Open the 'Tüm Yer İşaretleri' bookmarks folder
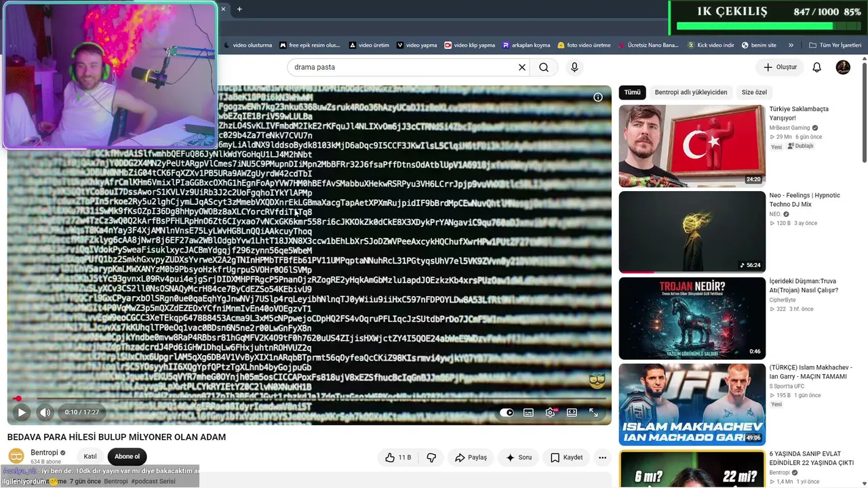868x488 pixels. pyautogui.click(x=836, y=45)
